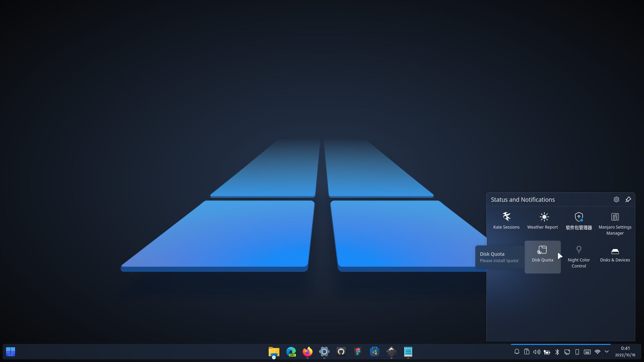Launch Figma from the taskbar
The height and width of the screenshot is (362, 644).
[x=358, y=352]
